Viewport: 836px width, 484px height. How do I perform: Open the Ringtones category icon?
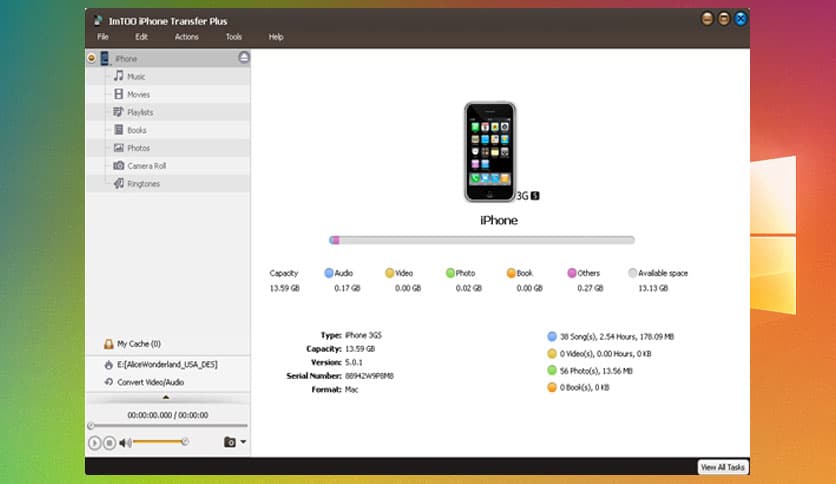pos(118,183)
